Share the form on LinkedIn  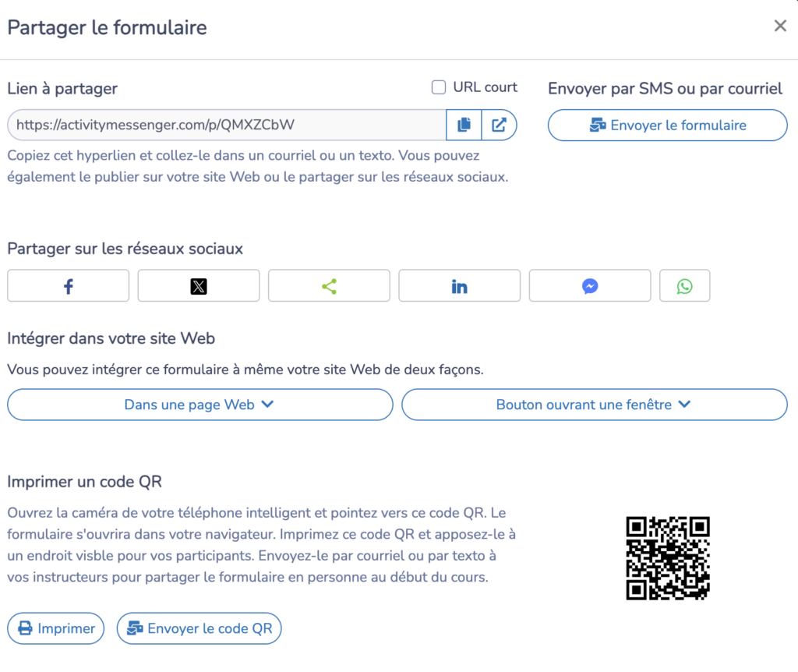(460, 286)
